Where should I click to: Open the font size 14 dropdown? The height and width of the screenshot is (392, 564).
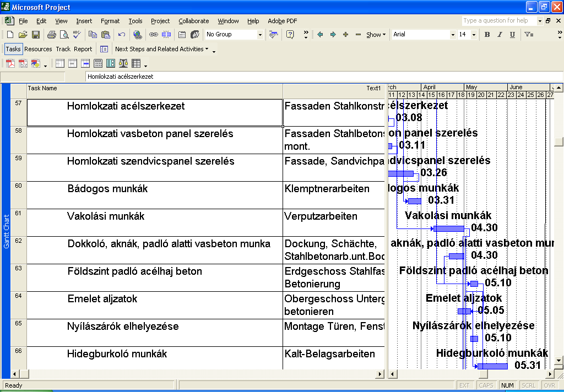pos(474,35)
